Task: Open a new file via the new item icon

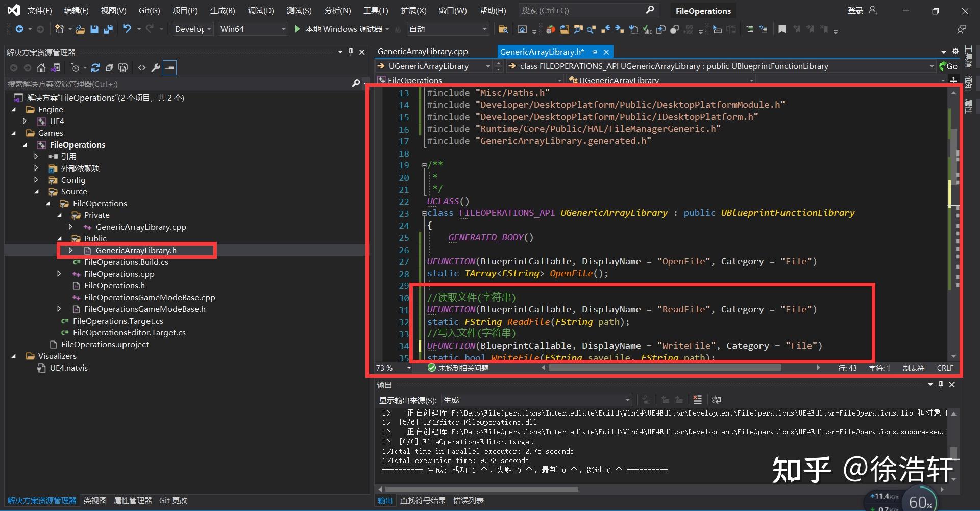Action: (60, 29)
